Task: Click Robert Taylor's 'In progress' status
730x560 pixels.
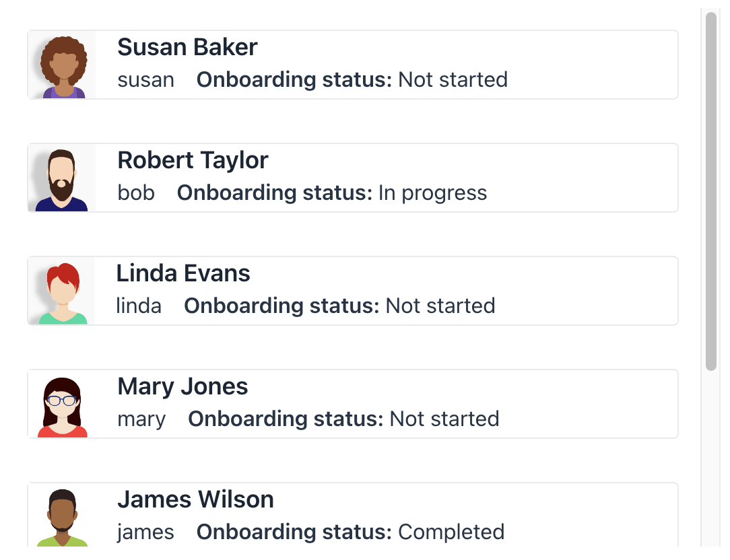Action: (432, 193)
